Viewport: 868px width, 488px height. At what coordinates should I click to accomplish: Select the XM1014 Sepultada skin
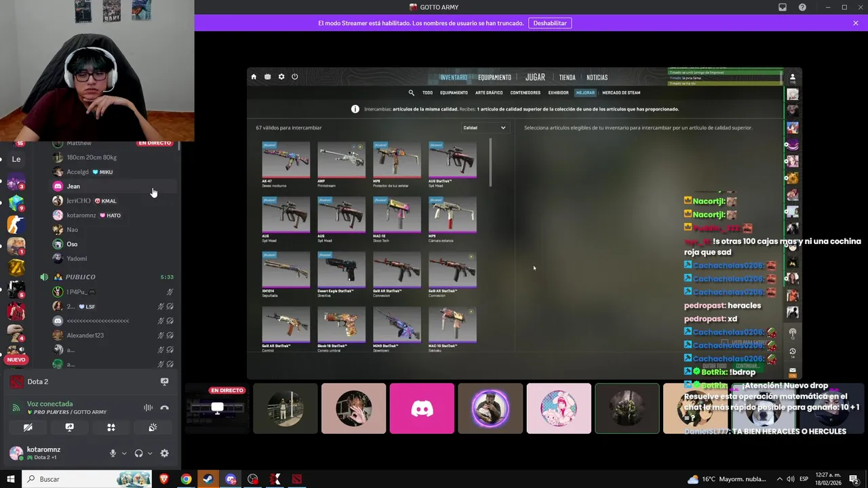pyautogui.click(x=286, y=273)
